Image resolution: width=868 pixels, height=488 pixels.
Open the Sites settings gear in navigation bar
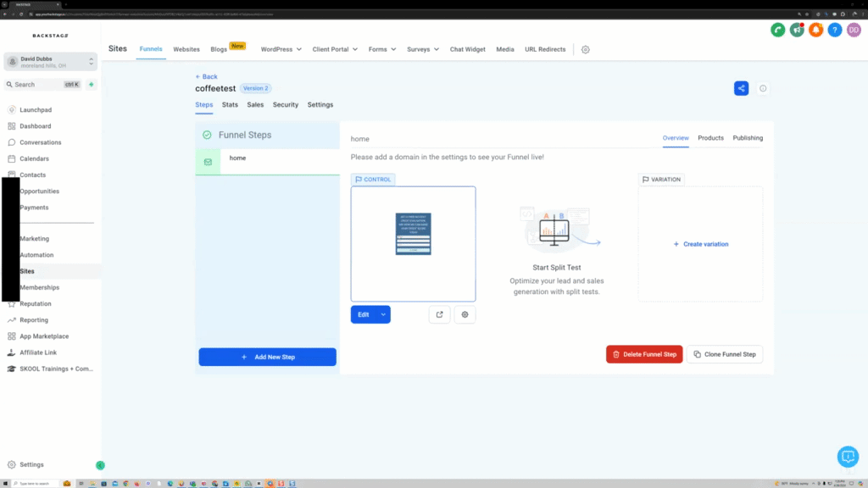[x=585, y=49]
